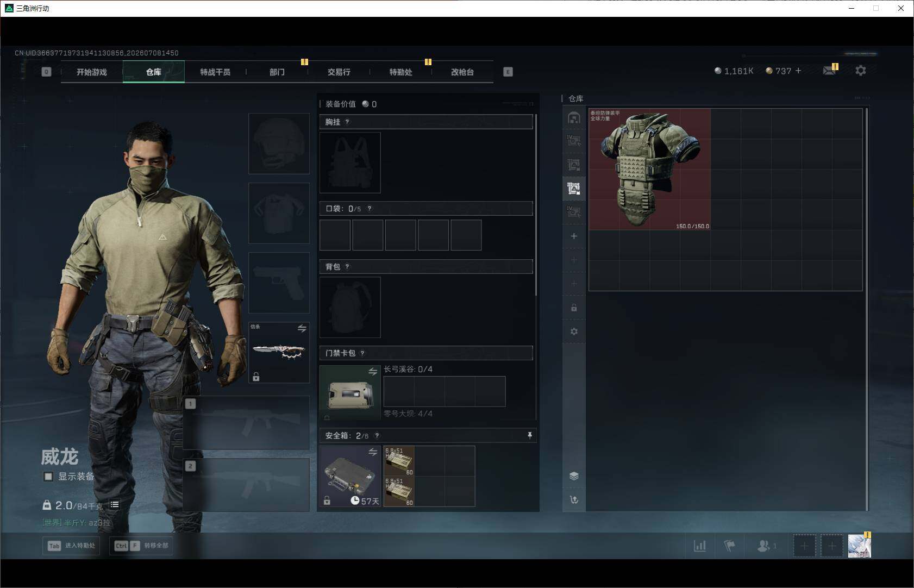Go to the 交易行 tab
This screenshot has height=588, width=914.
click(339, 72)
